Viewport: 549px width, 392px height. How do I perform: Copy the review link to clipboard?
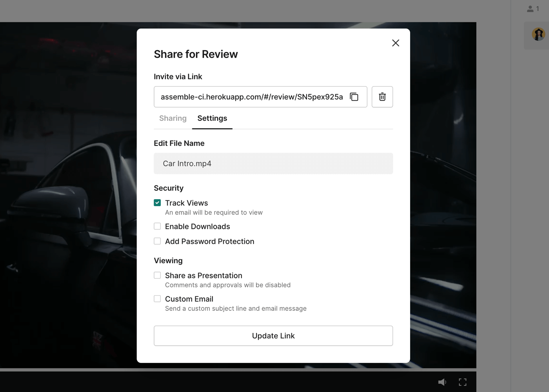pos(354,97)
